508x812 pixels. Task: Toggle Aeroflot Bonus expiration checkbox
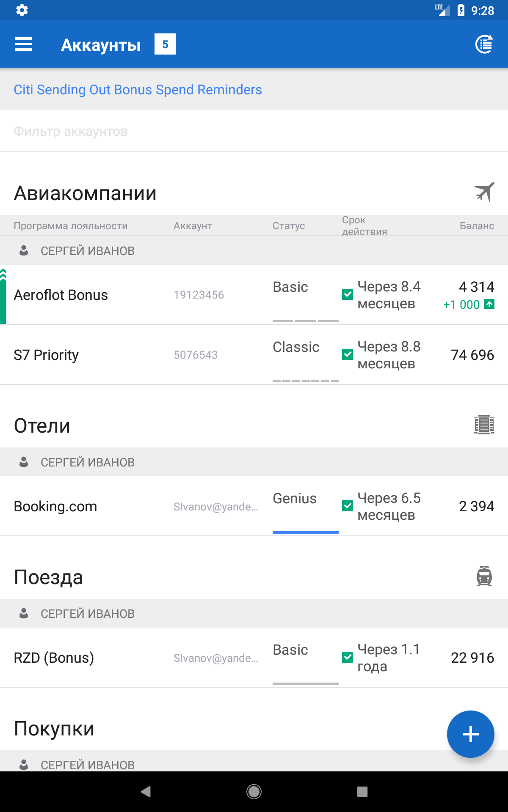348,294
